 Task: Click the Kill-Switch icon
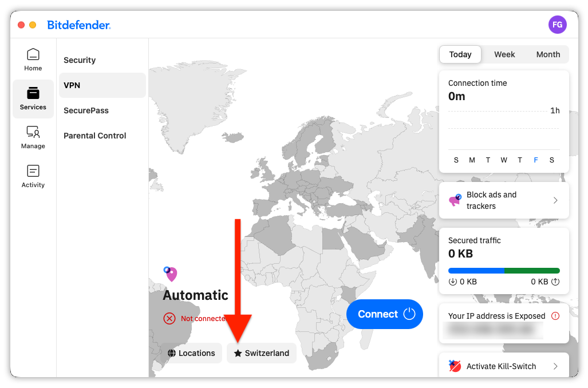(x=455, y=366)
